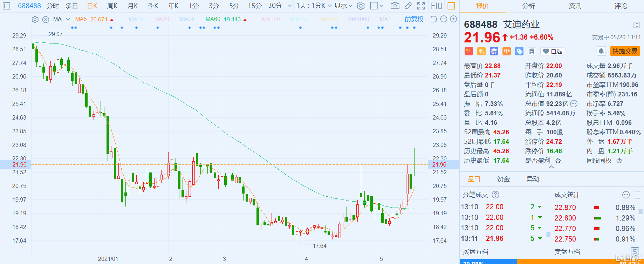Image resolution: width=644 pixels, height=264 pixels.
Task: Open help for 分笔成交
Action: (x=495, y=195)
